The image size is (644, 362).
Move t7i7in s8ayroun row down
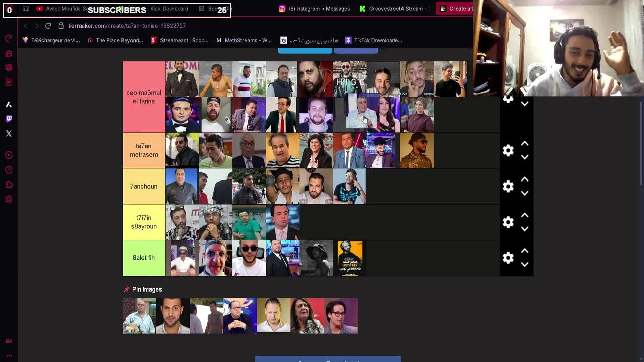pyautogui.click(x=525, y=229)
